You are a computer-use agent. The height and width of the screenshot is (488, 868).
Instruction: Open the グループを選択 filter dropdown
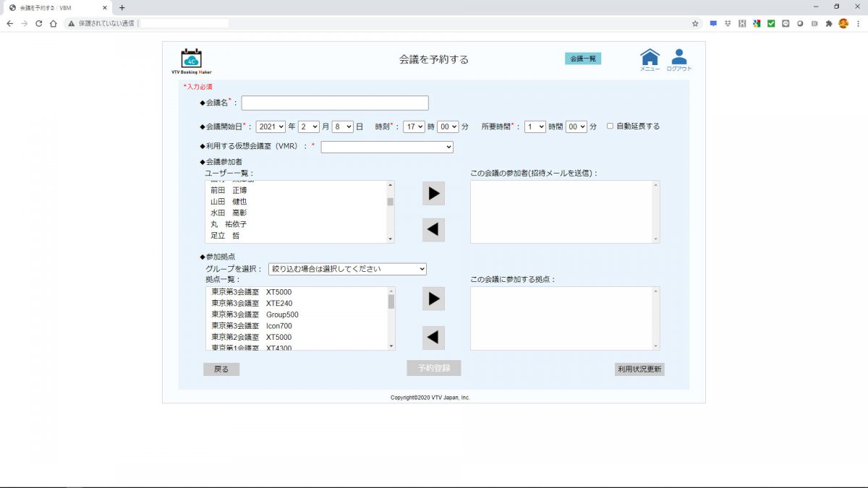(347, 269)
